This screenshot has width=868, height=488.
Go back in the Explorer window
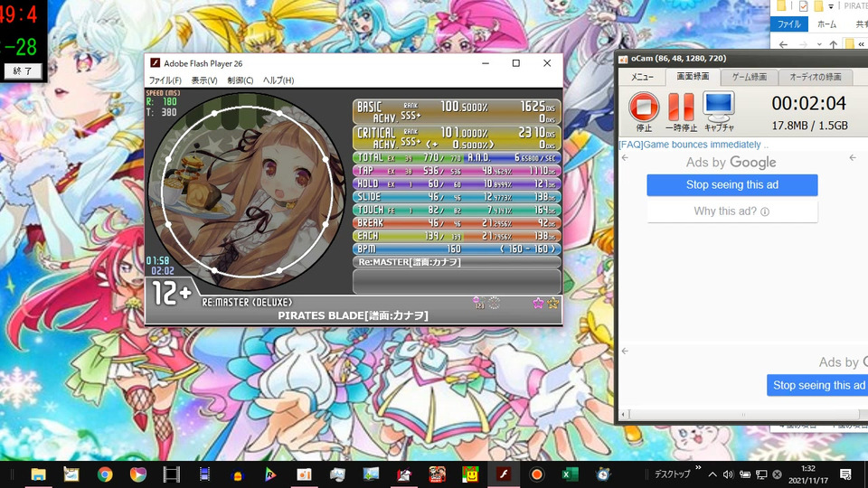[783, 44]
